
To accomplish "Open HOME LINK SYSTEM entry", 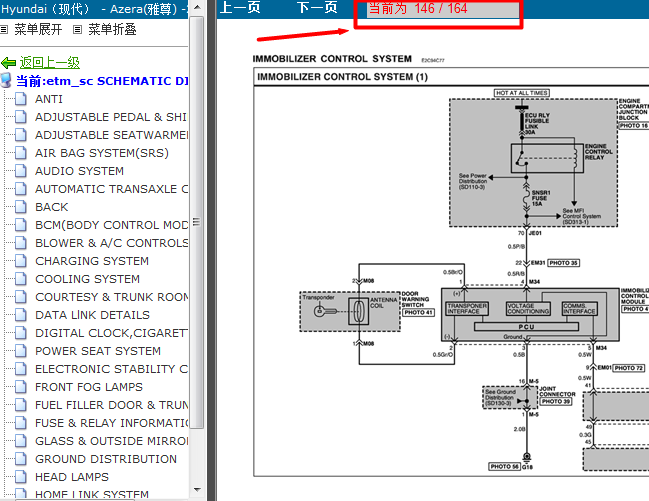I will point(92,494).
